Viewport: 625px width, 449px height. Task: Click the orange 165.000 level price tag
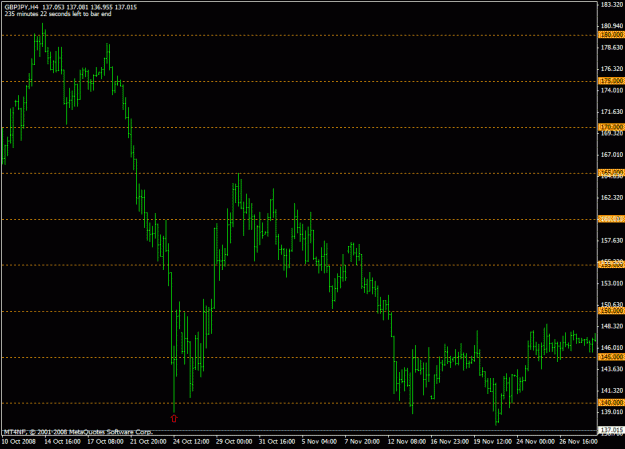click(x=611, y=173)
